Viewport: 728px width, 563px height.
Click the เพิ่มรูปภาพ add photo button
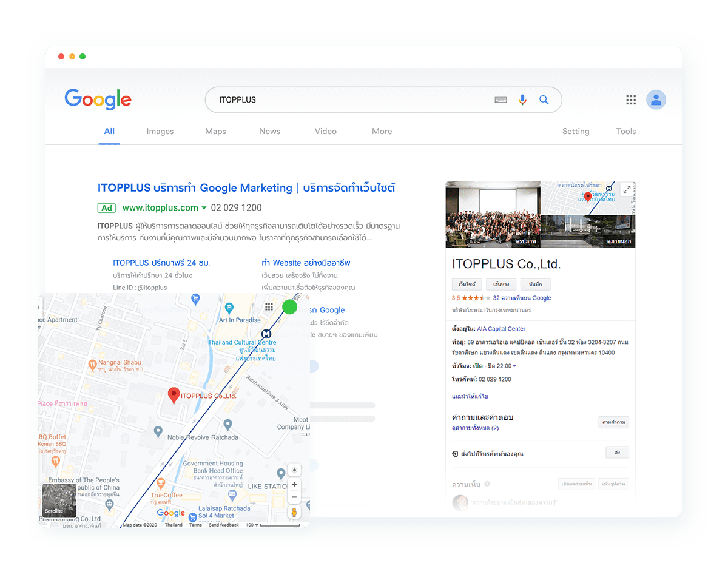coord(614,484)
